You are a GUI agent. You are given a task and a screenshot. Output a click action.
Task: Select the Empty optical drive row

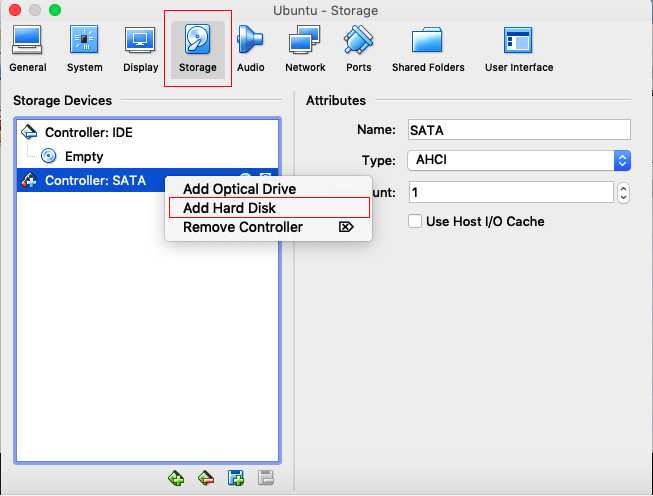[147, 156]
